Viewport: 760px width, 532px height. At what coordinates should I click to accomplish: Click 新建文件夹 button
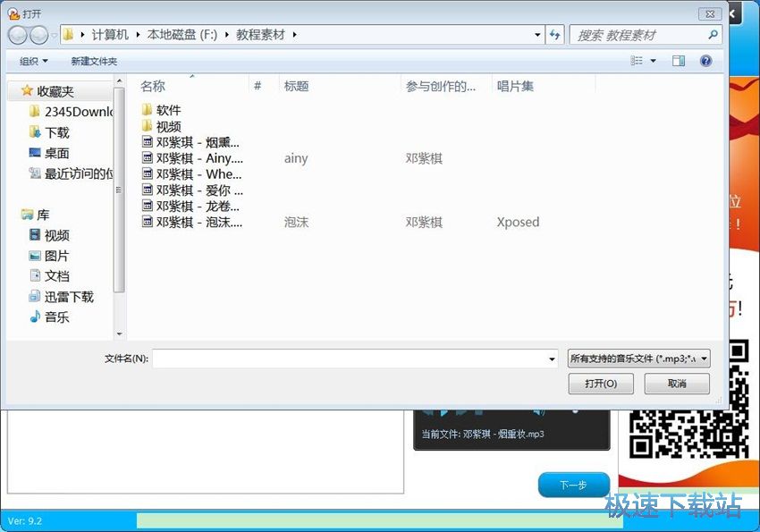point(94,61)
